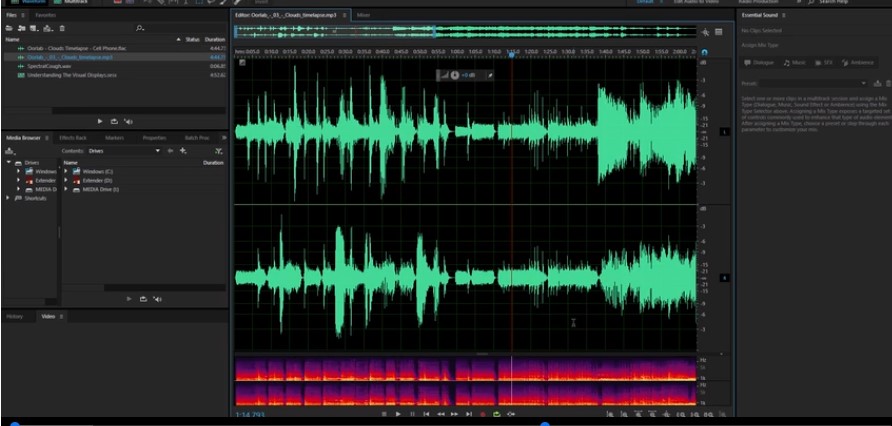Open file icon in Files panel

9,28
